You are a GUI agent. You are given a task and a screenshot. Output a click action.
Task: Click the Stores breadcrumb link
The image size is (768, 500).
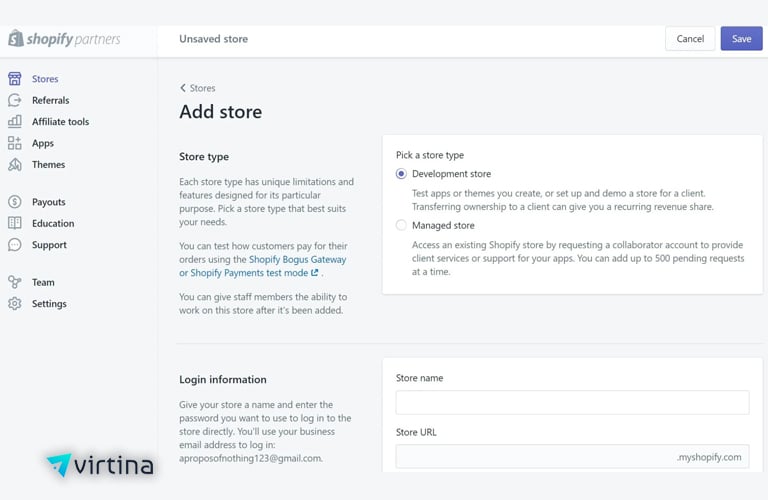coord(202,88)
